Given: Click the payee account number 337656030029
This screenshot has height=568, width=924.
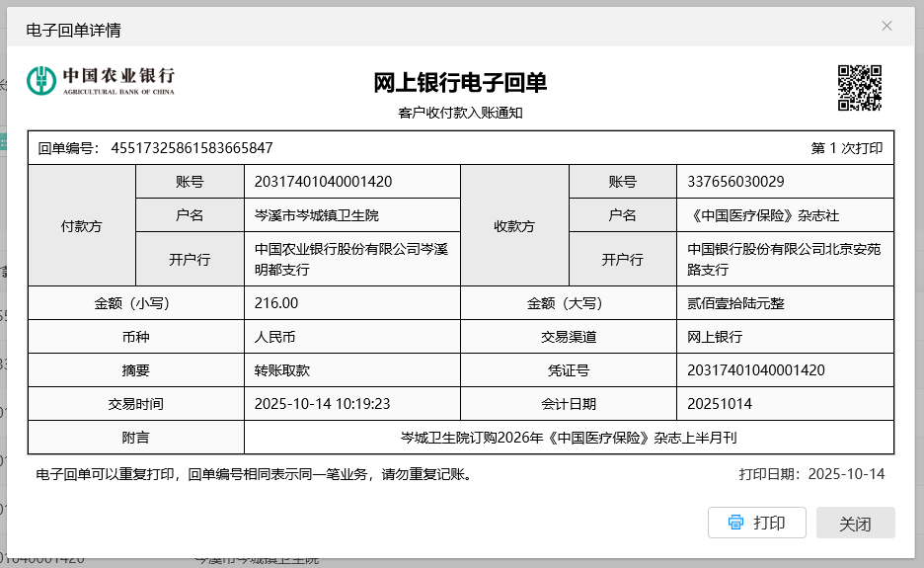Looking at the screenshot, I should pos(730,182).
